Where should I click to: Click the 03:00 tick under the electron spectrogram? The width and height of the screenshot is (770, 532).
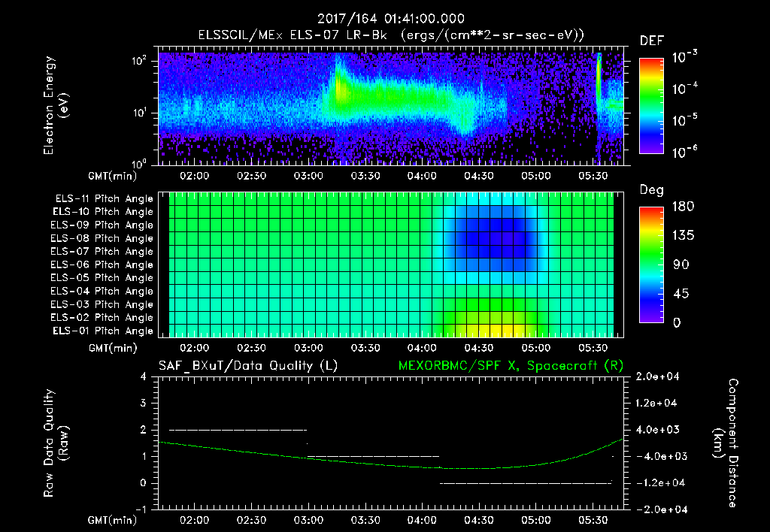click(x=308, y=176)
